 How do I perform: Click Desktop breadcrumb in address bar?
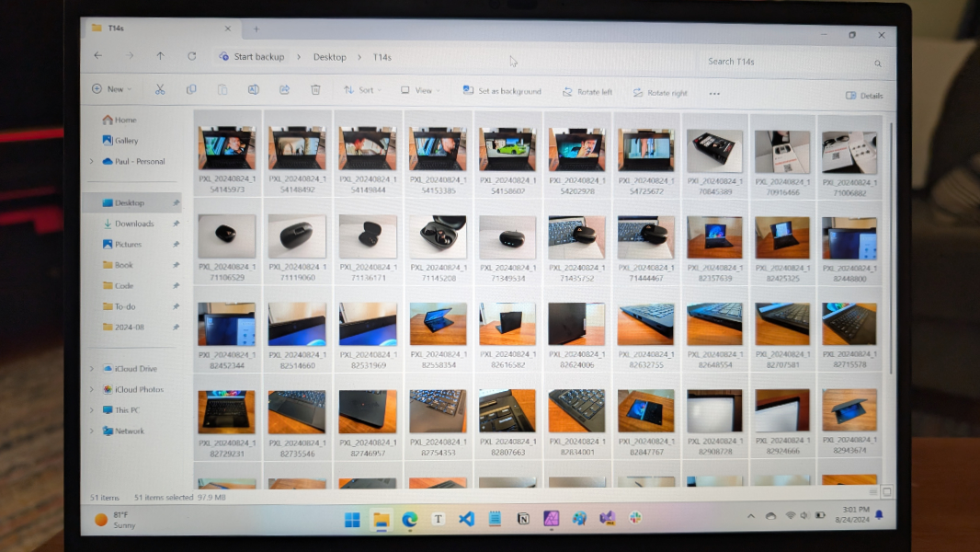(329, 57)
